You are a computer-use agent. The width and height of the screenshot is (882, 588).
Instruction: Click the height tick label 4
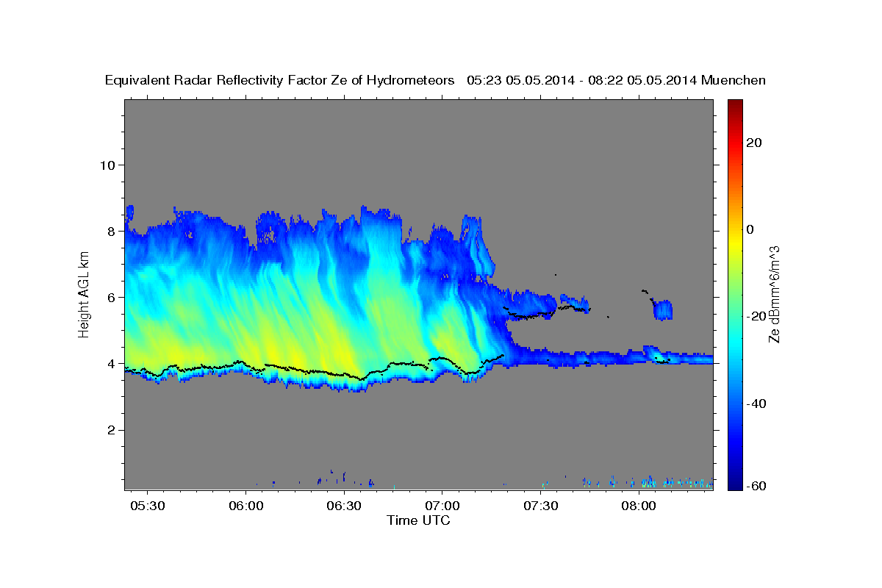pyautogui.click(x=111, y=363)
